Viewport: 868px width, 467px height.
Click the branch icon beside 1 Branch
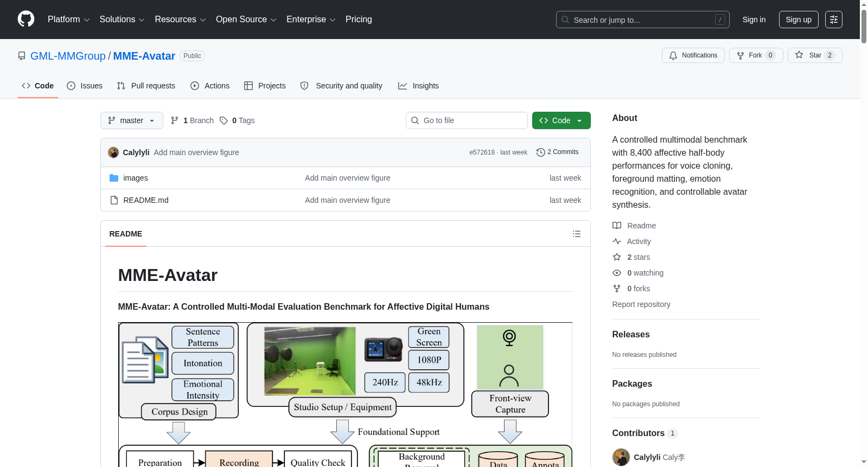(x=175, y=120)
